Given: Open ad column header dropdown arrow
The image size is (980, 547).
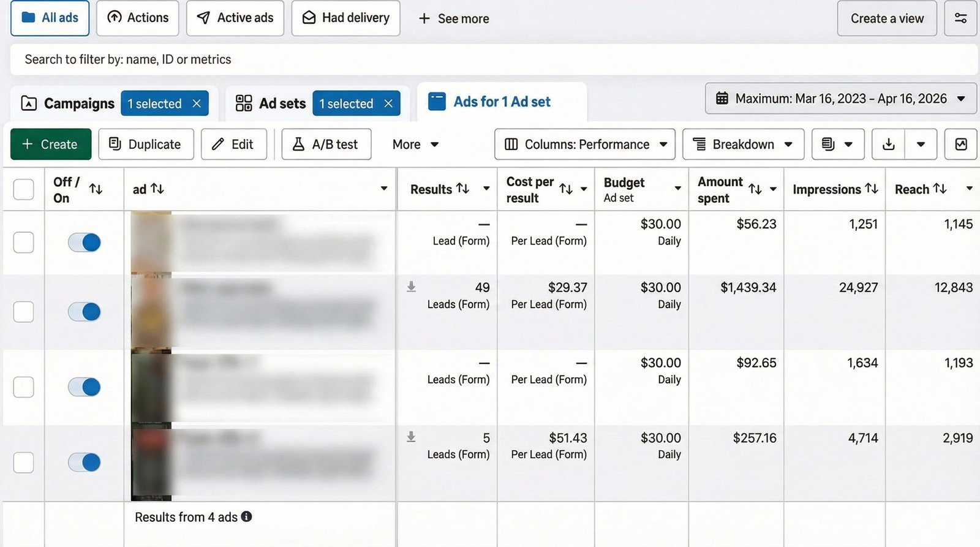Looking at the screenshot, I should point(384,189).
